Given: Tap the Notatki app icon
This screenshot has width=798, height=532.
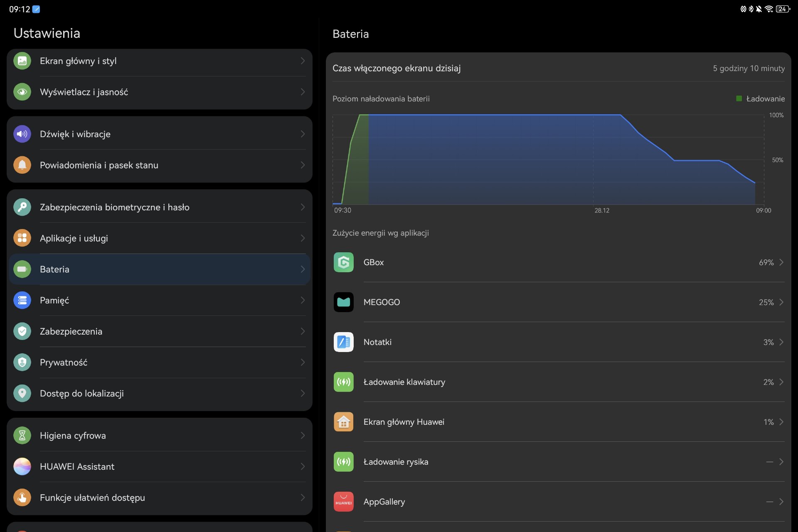Looking at the screenshot, I should coord(343,342).
